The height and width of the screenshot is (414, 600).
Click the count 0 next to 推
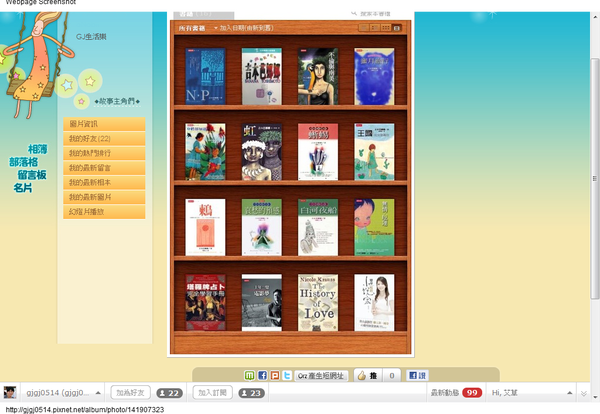(x=391, y=376)
